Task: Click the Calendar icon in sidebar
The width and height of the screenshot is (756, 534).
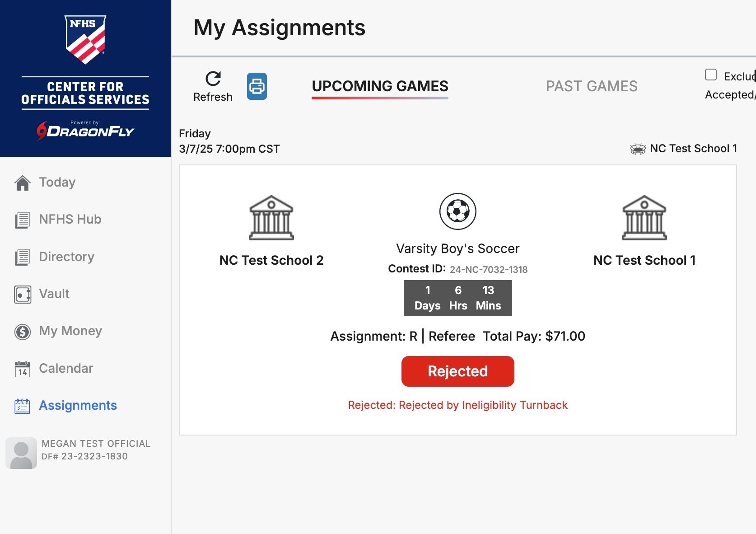Action: tap(23, 369)
